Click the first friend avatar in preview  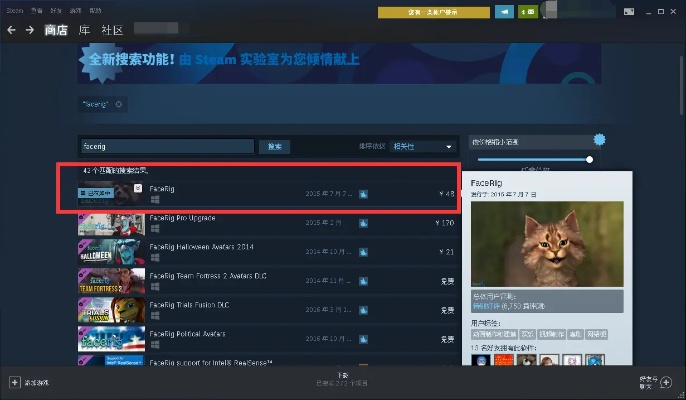coord(481,360)
